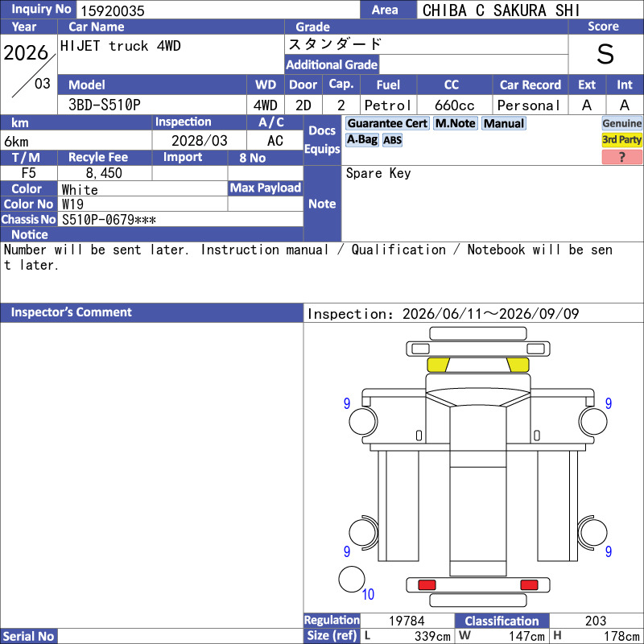644x644 pixels.
Task: Click the model code 3BD-S510P
Action: [x=105, y=105]
